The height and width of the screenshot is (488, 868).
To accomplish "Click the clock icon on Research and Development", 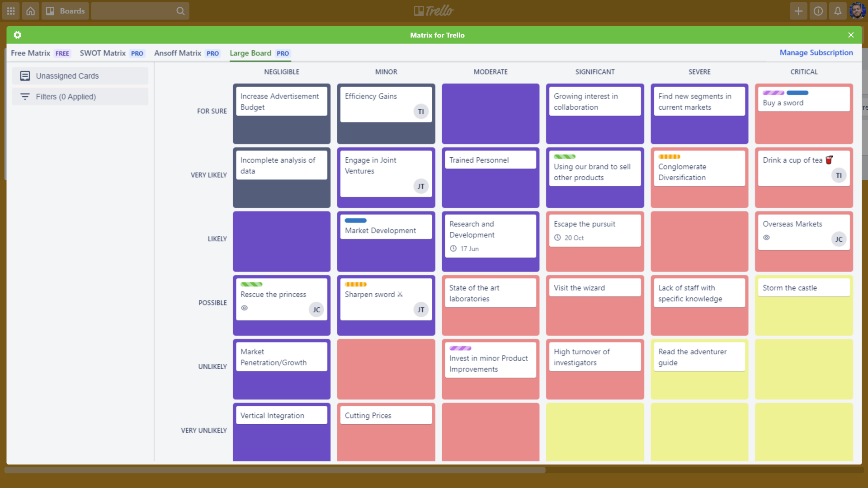I will [453, 249].
